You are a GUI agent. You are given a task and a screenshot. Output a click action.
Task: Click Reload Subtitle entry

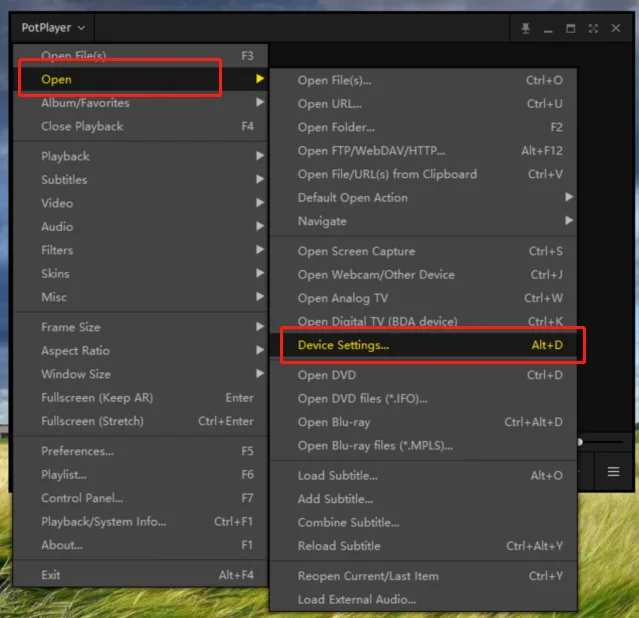[423, 546]
